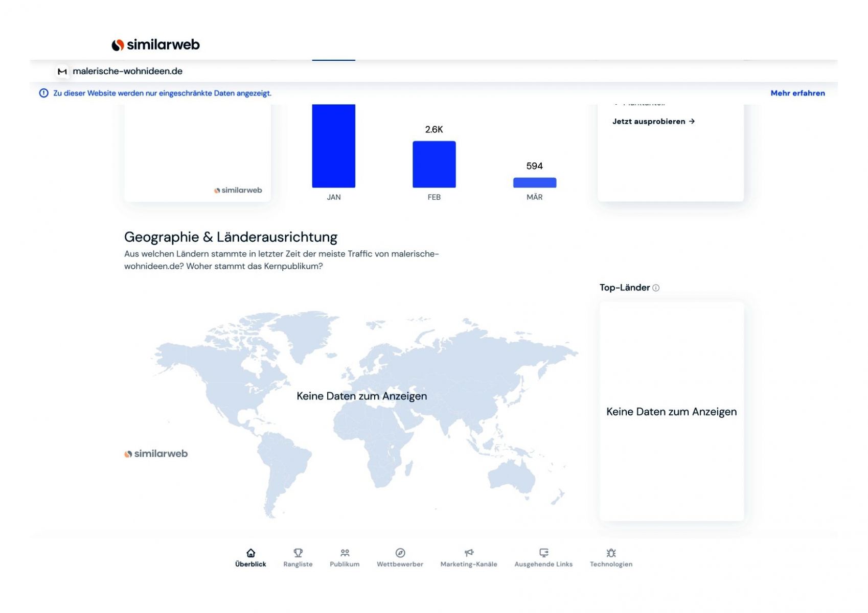Click the JAN axis label
868x613 pixels.
click(x=334, y=197)
